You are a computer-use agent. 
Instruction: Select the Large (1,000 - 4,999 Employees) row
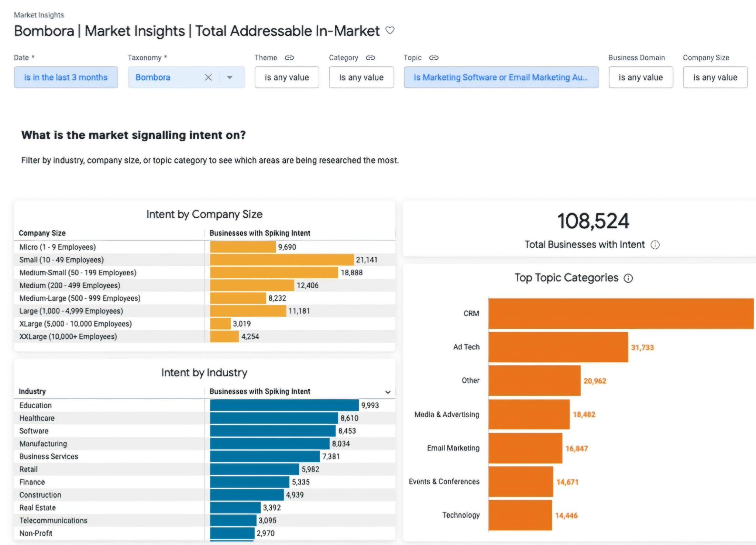click(x=205, y=311)
